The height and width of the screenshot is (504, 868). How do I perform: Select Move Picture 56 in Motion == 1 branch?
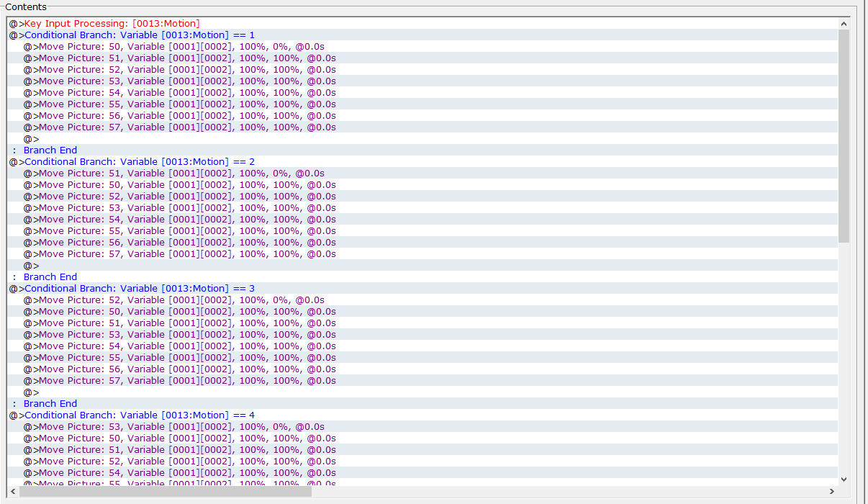[x=423, y=116]
